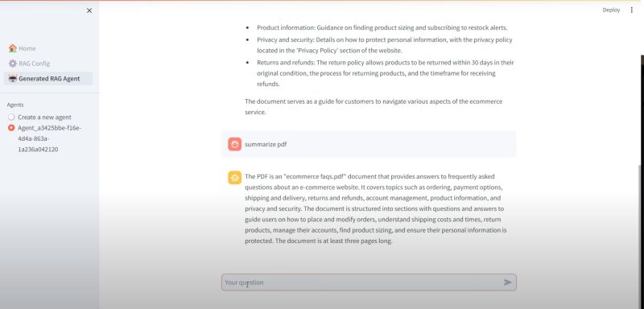Image resolution: width=644 pixels, height=309 pixels.
Task: Close the sidebar with the X icon
Action: click(x=89, y=10)
